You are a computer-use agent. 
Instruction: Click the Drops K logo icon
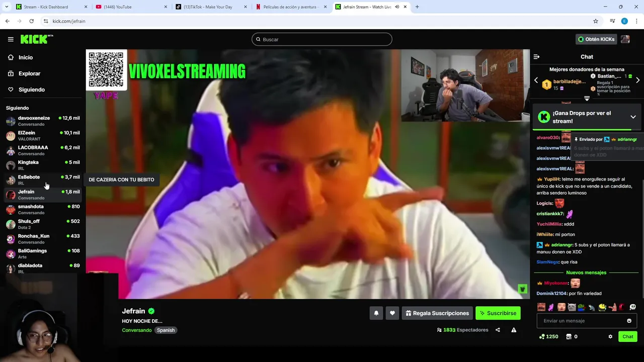pyautogui.click(x=543, y=117)
